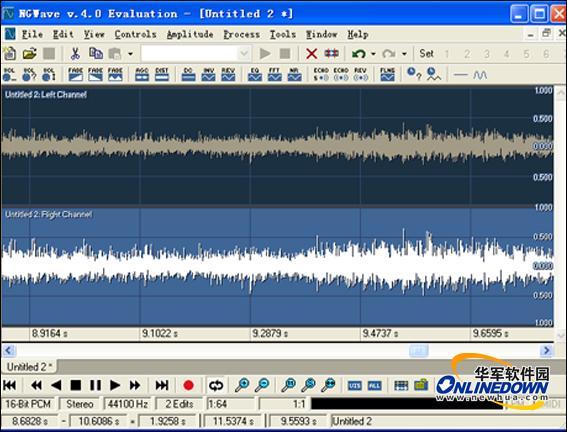
Task: Expand the paste options dropdown arrow
Action: tap(130, 54)
